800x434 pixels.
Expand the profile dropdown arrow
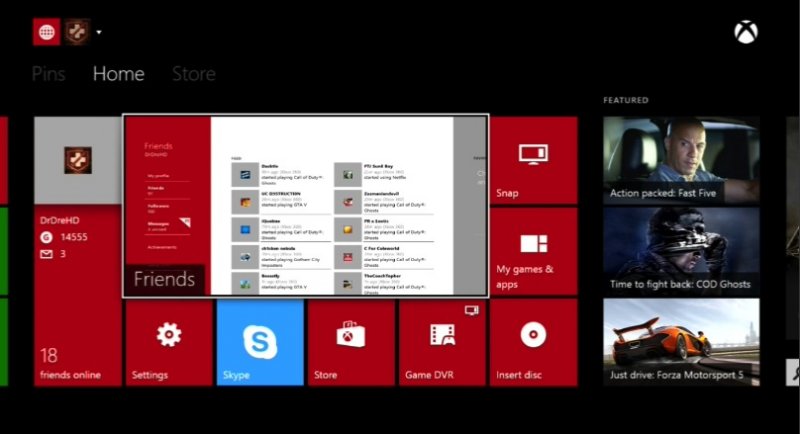(99, 33)
